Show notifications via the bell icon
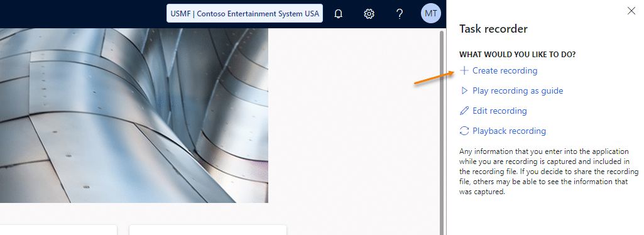Viewport: 644px width, 235px height. click(339, 14)
